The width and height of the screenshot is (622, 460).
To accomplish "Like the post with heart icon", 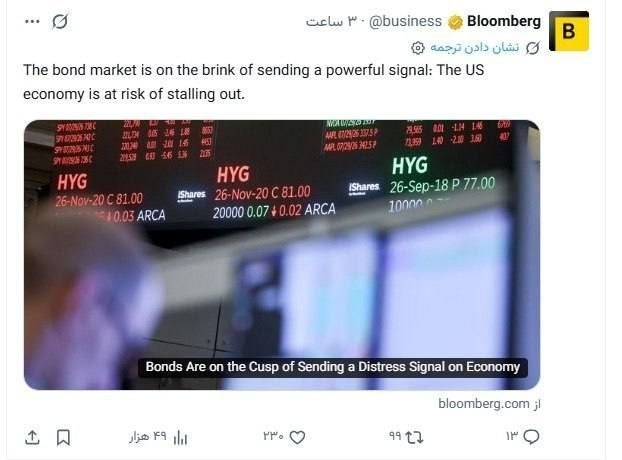I will click(298, 437).
